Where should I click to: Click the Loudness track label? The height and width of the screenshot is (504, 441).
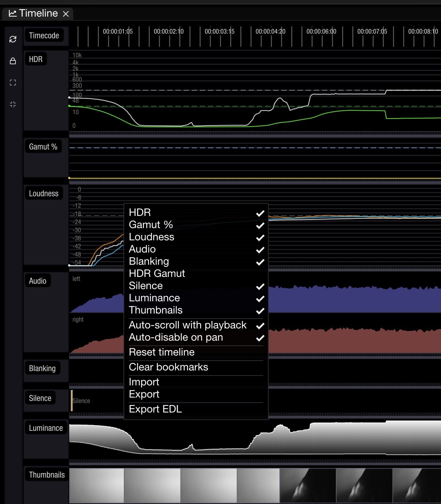pyautogui.click(x=44, y=194)
